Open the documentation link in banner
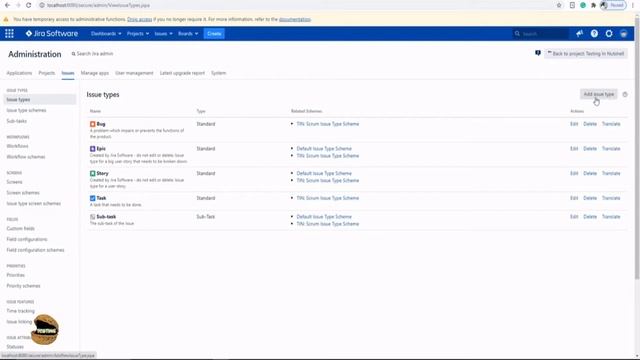Image resolution: width=640 pixels, height=360 pixels. click(295, 19)
